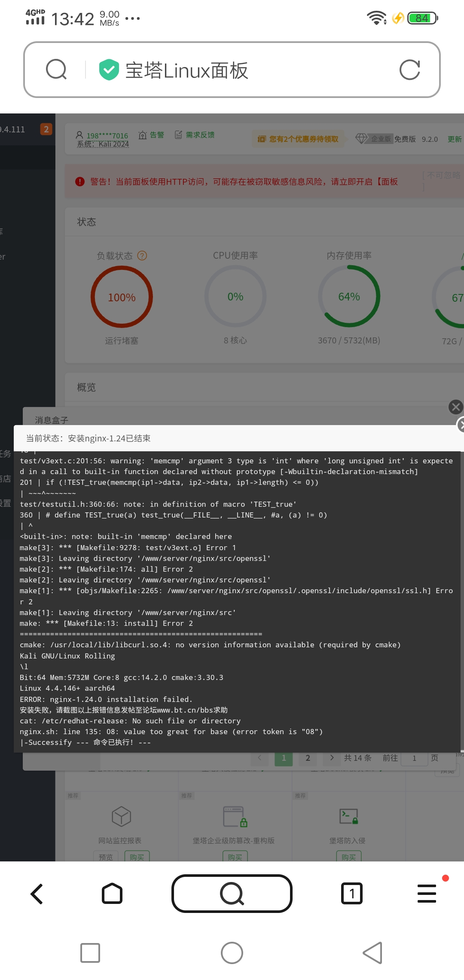Click the 负载状态 help question icon
Viewport: 464px width, 980px height.
pos(142,256)
